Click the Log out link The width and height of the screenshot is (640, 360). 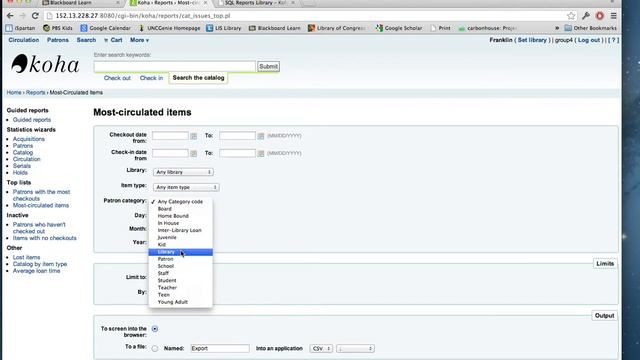click(589, 40)
